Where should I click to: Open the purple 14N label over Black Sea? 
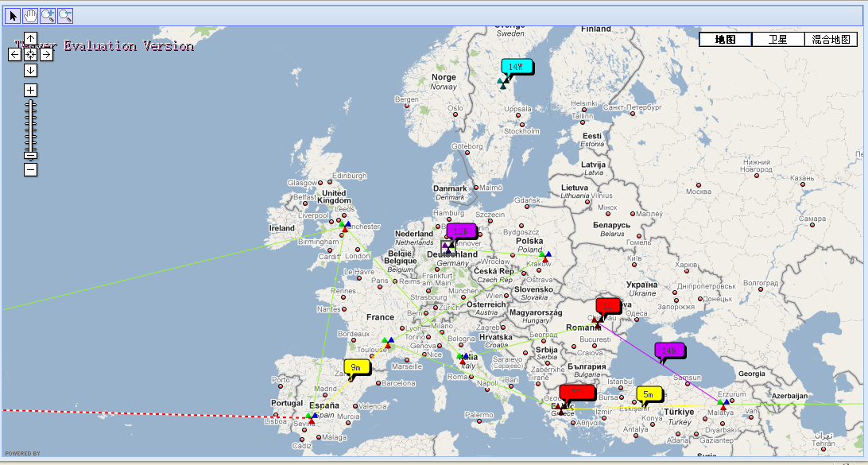(669, 351)
